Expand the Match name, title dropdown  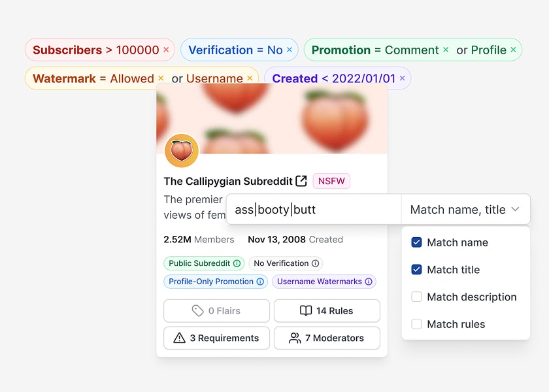(x=465, y=209)
